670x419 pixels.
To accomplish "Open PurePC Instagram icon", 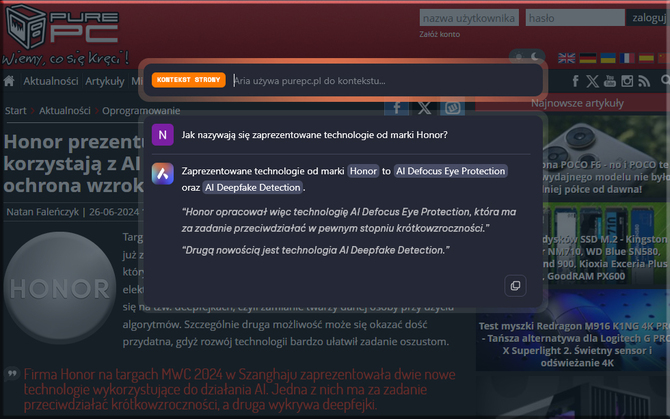I will pyautogui.click(x=627, y=81).
